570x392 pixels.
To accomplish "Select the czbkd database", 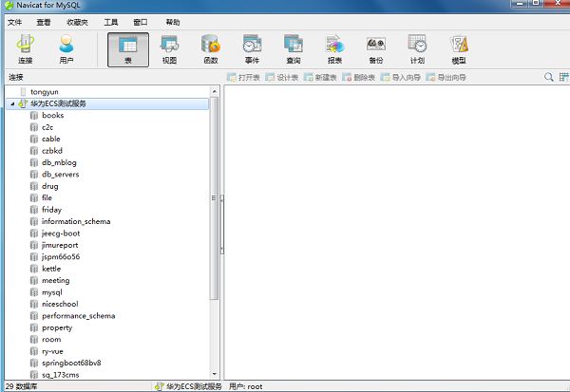I will (x=52, y=151).
